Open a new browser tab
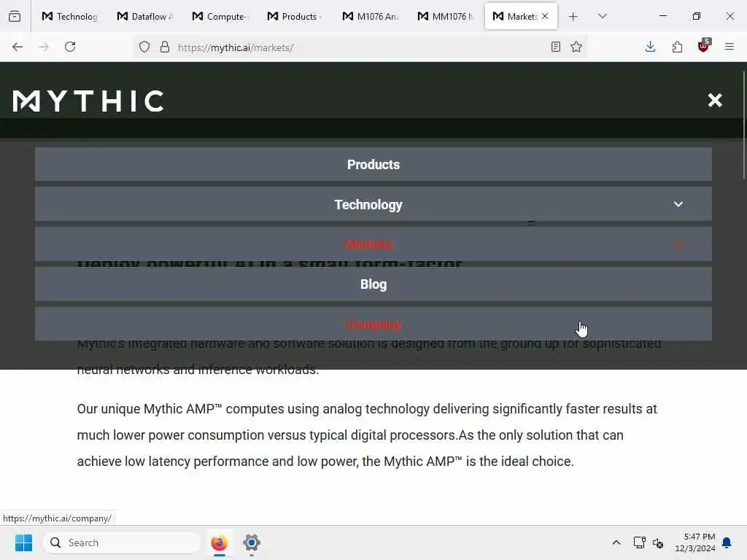747x560 pixels. [x=573, y=17]
